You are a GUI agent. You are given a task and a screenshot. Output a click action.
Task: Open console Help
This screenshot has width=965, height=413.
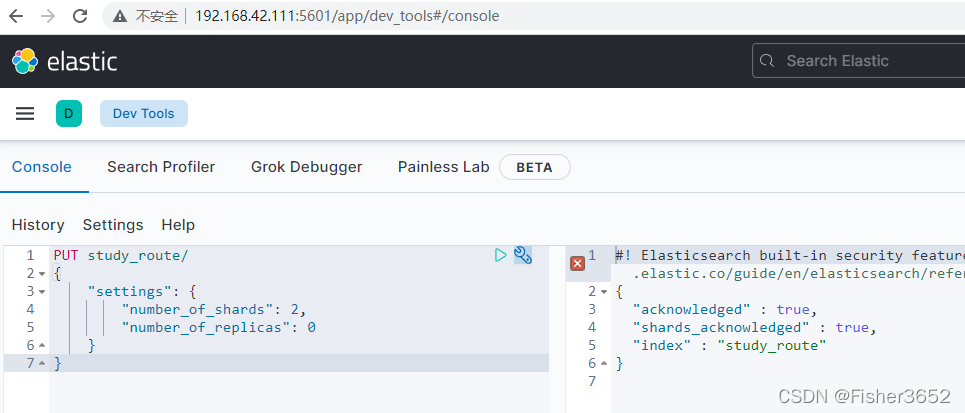click(x=178, y=225)
